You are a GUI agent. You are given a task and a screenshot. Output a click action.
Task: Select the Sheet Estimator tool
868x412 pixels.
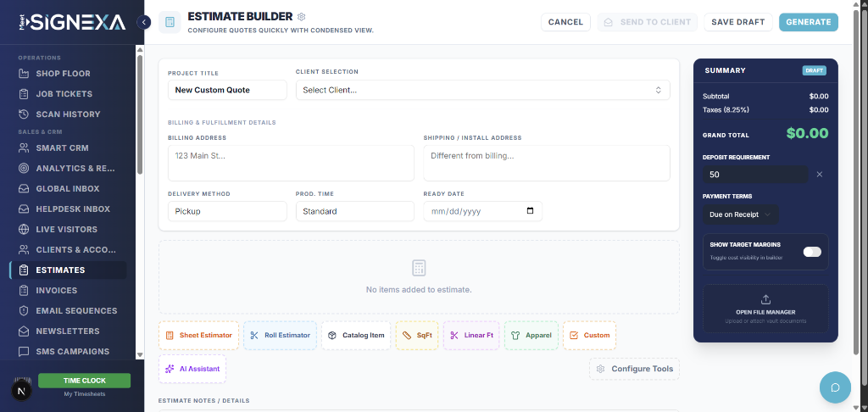198,336
